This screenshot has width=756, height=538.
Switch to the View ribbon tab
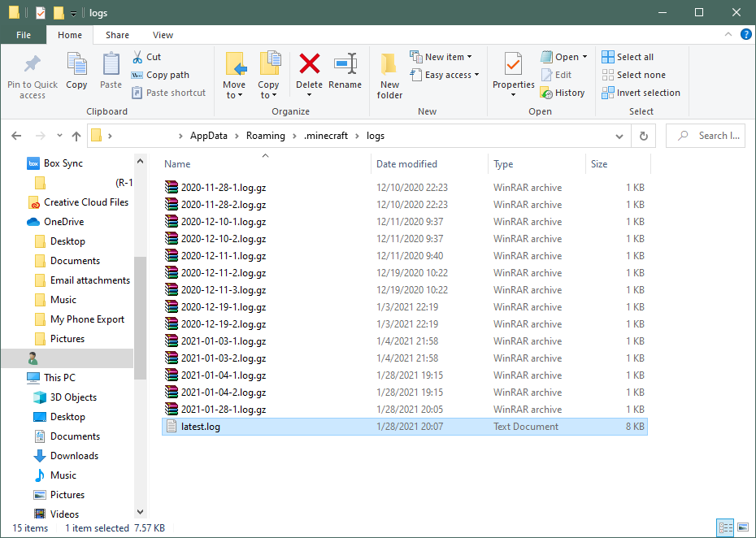point(163,35)
